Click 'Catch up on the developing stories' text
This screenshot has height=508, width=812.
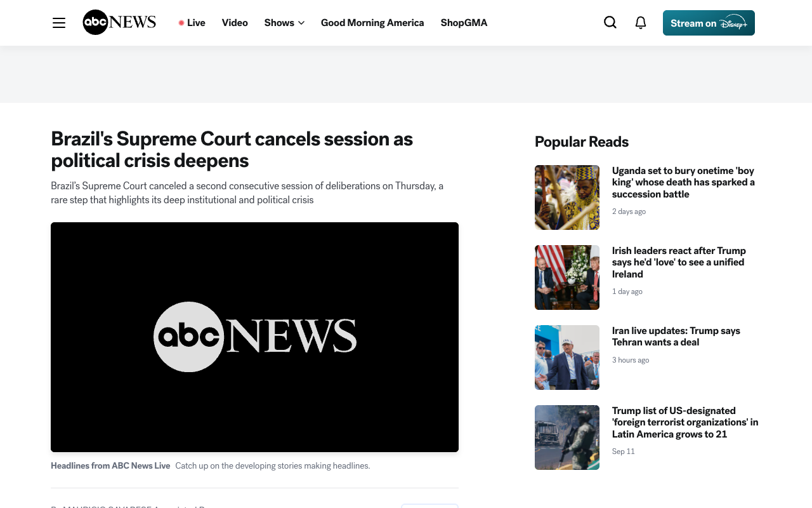(x=273, y=465)
